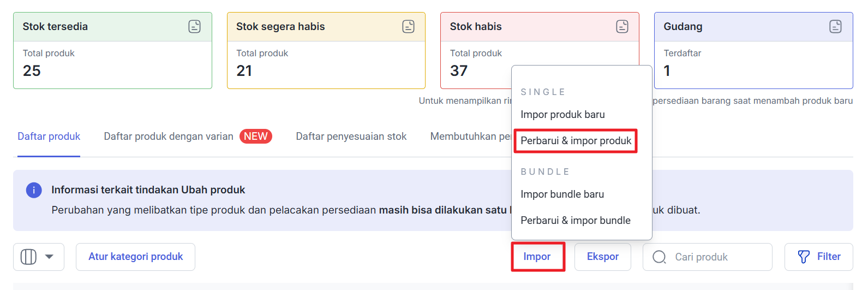Go to Daftar penyesuaian stok tab

[351, 137]
